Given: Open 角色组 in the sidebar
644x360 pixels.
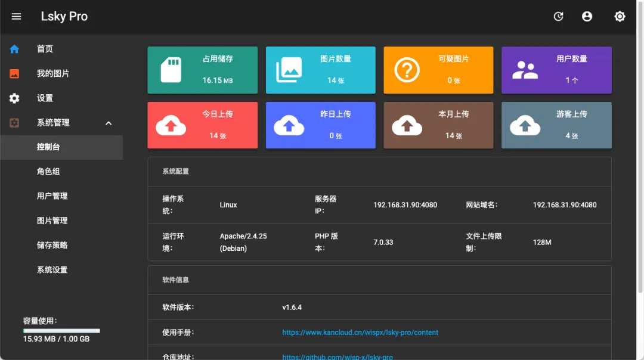Looking at the screenshot, I should click(x=48, y=172).
